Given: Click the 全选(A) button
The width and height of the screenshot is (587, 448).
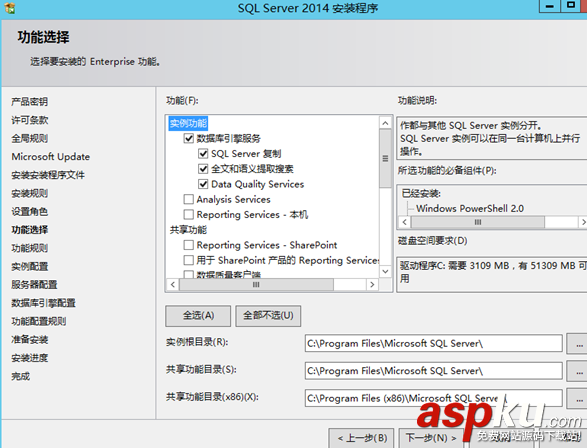Looking at the screenshot, I should coord(198,316).
